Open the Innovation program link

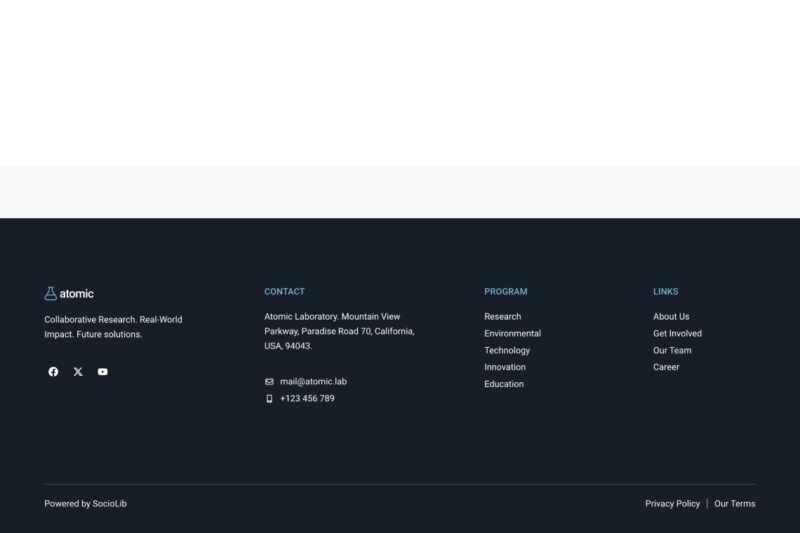coord(505,368)
